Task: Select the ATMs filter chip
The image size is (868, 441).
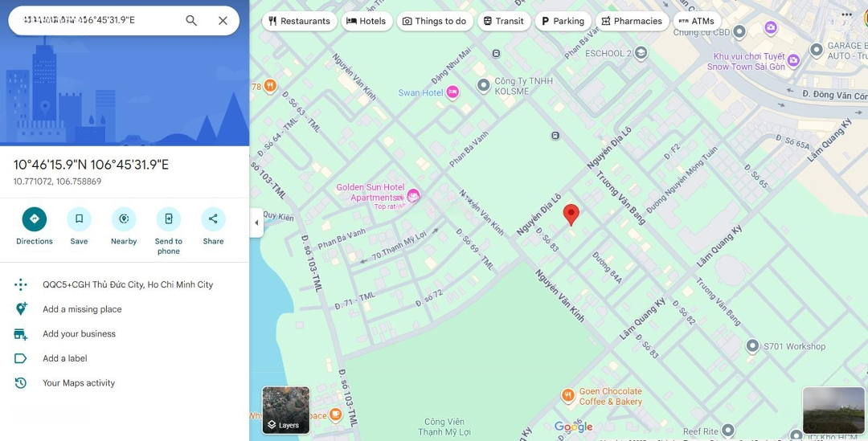Action: tap(697, 21)
